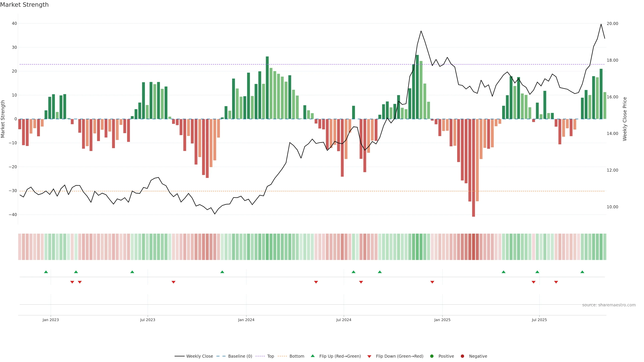Click the red Flip Down triangle icon in the legend
Viewport: 644px width, 362px height.
pos(369,356)
